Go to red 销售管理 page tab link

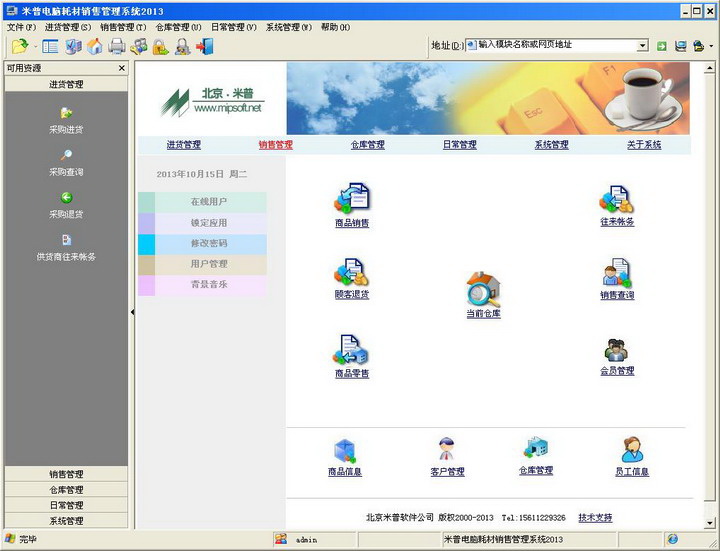276,145
